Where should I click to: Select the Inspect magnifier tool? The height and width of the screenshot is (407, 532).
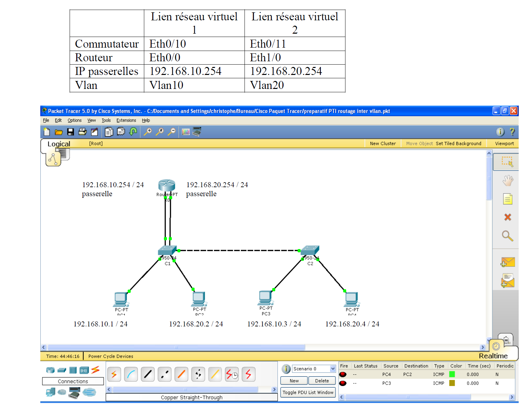[507, 236]
